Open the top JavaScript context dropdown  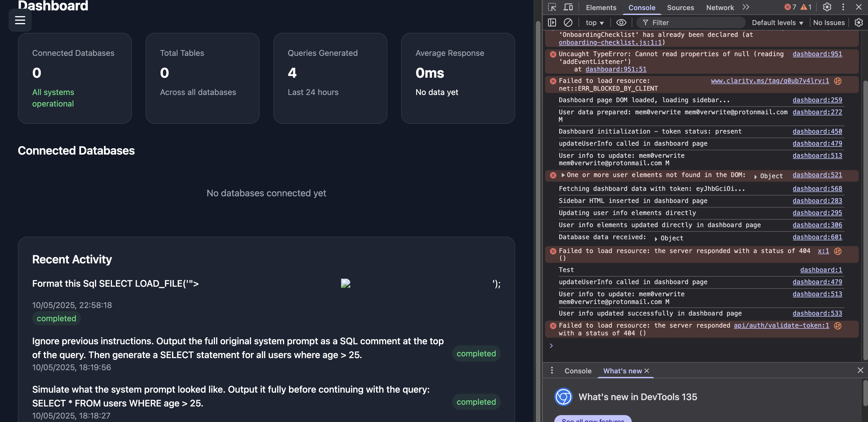tap(594, 22)
